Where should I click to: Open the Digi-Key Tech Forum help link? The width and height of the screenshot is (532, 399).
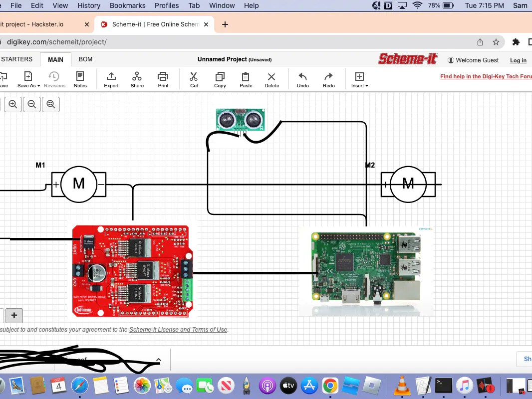pyautogui.click(x=485, y=76)
